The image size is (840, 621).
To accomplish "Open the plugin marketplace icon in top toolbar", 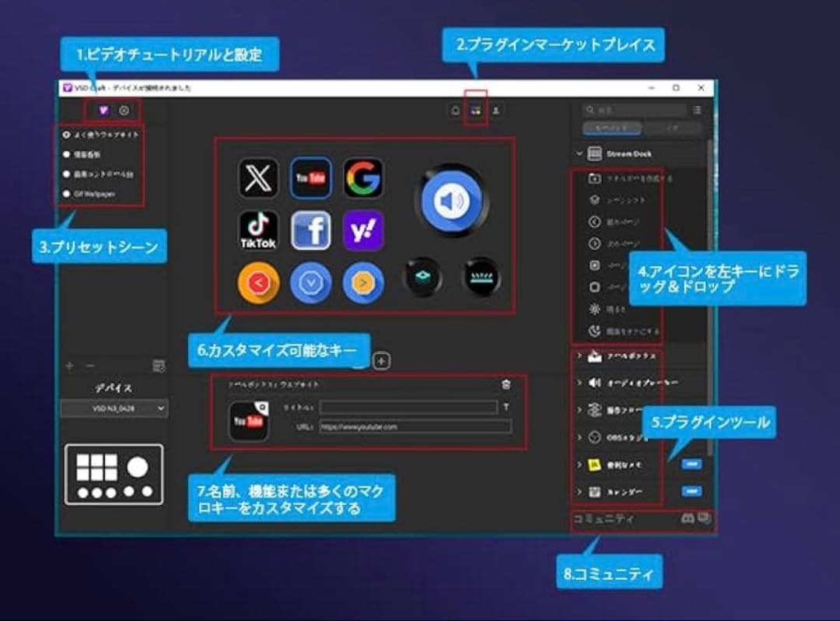I will coord(475,111).
